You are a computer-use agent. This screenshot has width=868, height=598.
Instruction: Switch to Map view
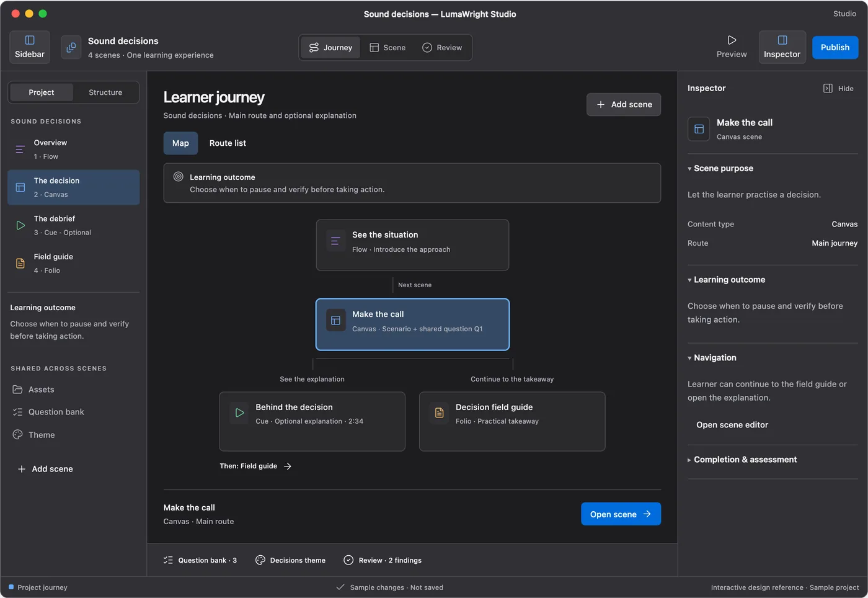point(180,143)
